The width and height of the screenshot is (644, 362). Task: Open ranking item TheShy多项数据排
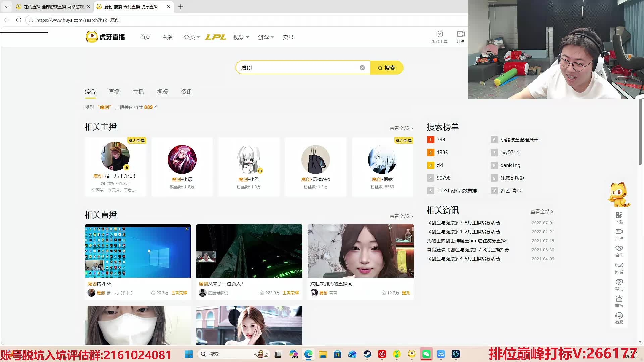[x=459, y=191]
